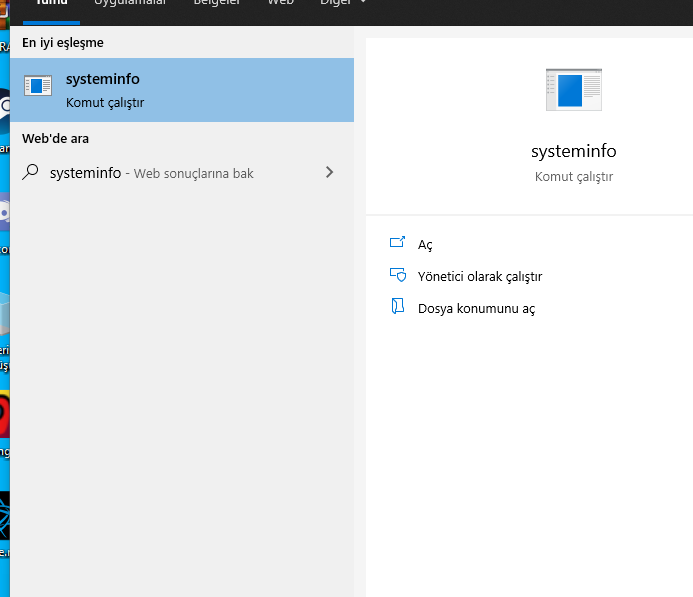
Task: Run systeminfo via Yönetici olarak çalıştır
Action: click(480, 277)
